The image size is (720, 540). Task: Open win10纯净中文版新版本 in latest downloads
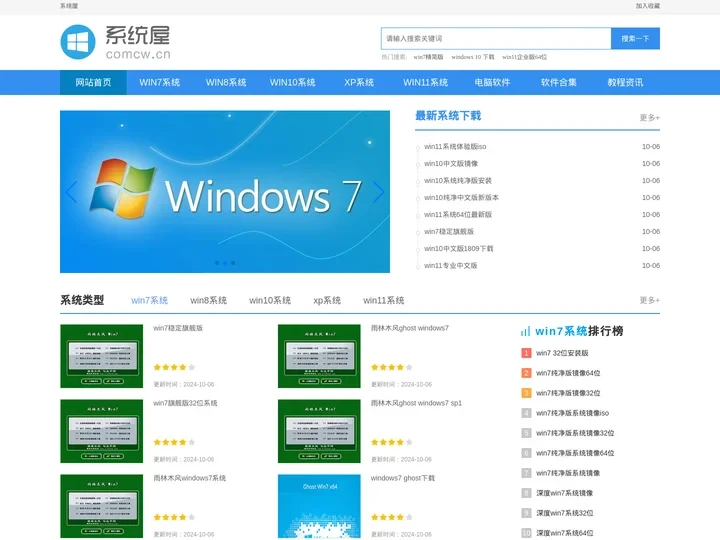coord(461,197)
